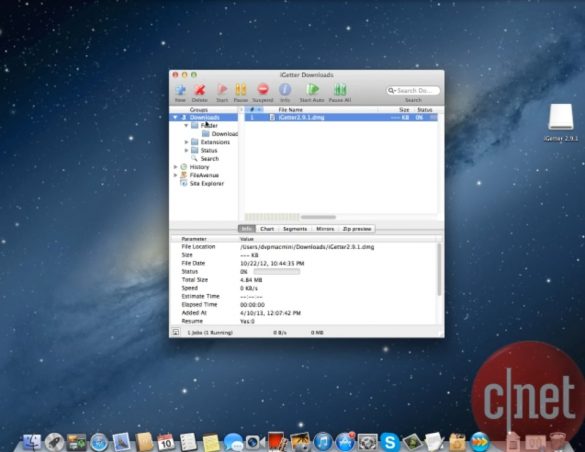This screenshot has height=452, width=585.
Task: Select the Site Explorer item in sidebar
Action: 206,183
